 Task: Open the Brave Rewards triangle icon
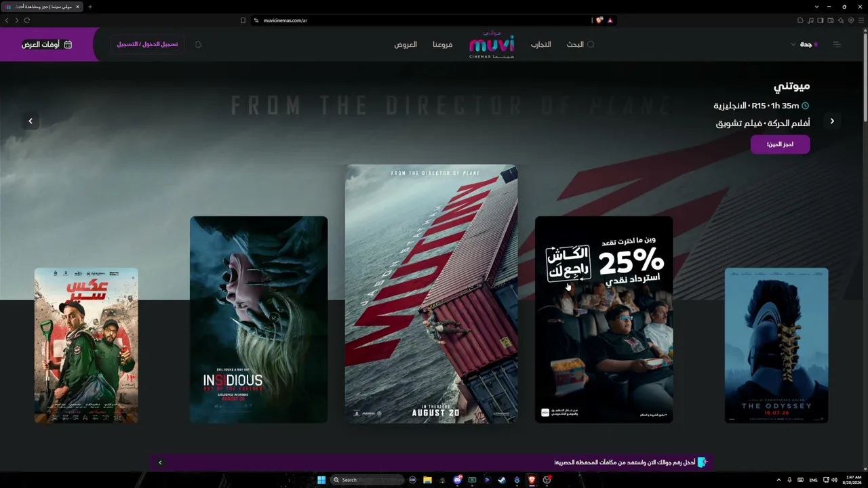pos(610,20)
